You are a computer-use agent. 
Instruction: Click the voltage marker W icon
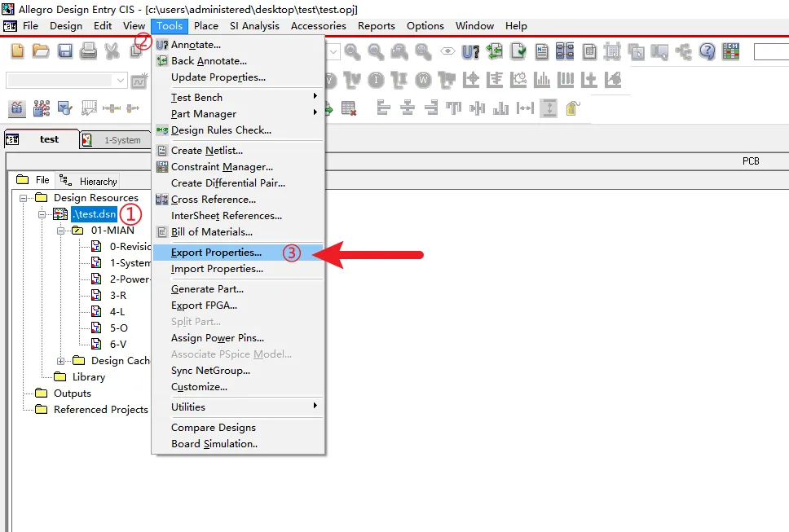[424, 80]
